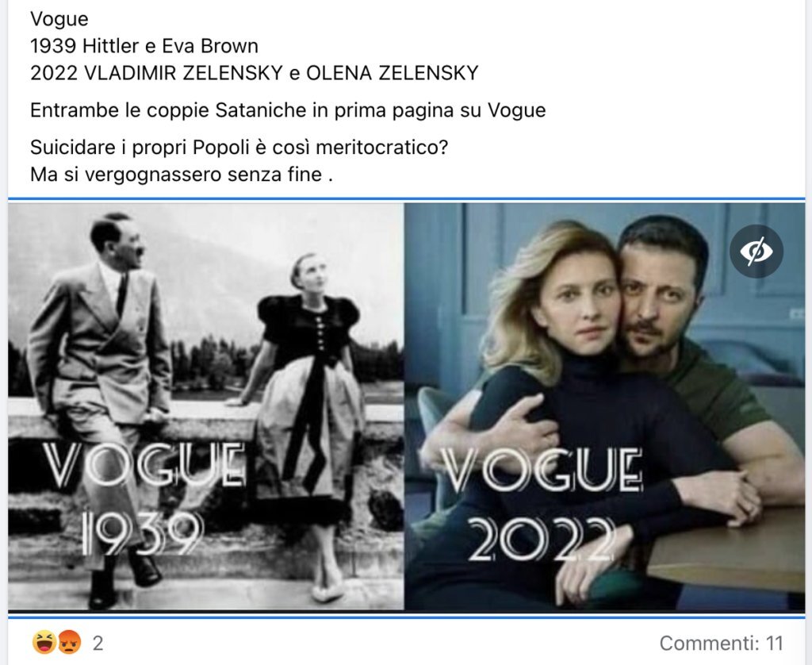Screen dimensions: 812x665
Task: Click the first post line reading Vogue
Action: 59,19
